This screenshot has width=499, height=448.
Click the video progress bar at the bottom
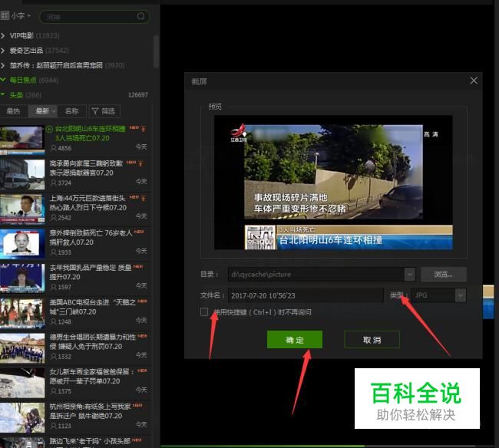pyautogui.click(x=328, y=446)
